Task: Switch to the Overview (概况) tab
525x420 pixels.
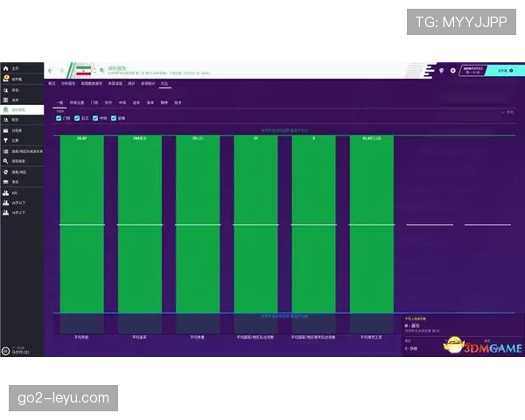Action: pos(52,83)
